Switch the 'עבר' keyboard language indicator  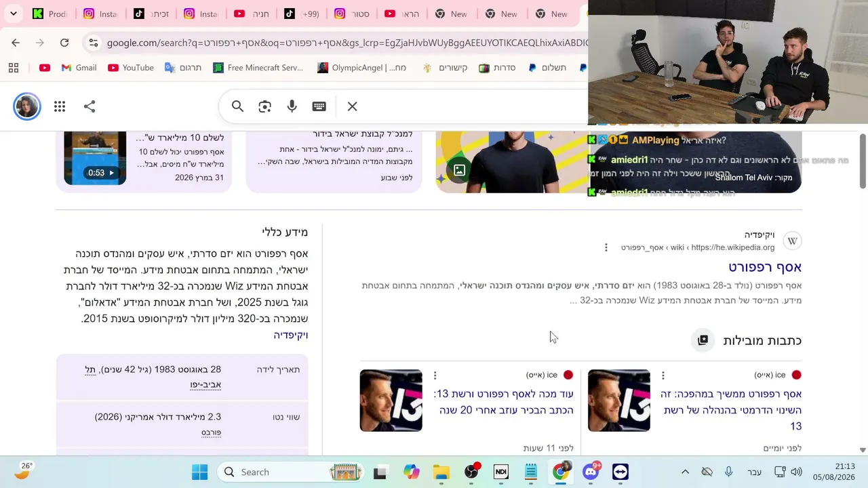coord(754,472)
